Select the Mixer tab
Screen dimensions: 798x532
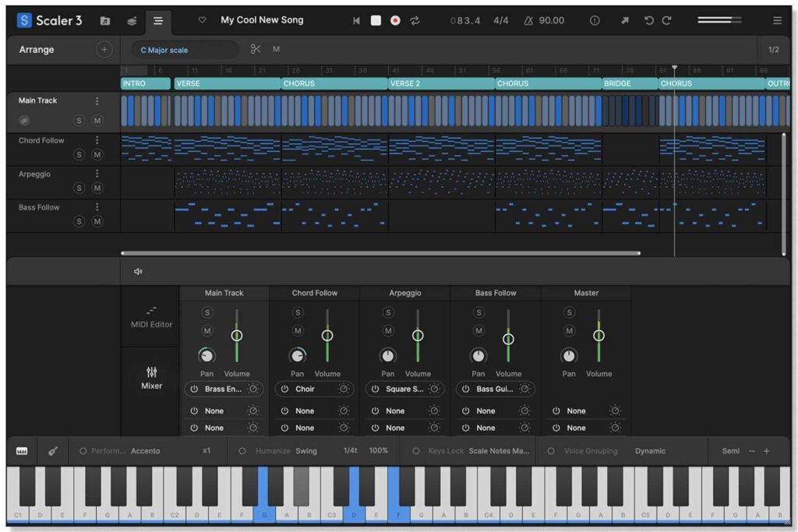pos(151,378)
